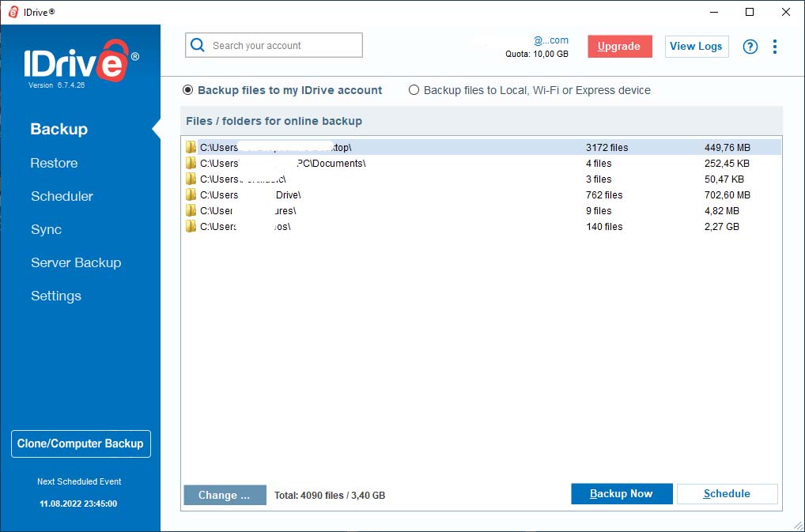This screenshot has width=805, height=532.
Task: Click the account email @...com link
Action: (551, 40)
